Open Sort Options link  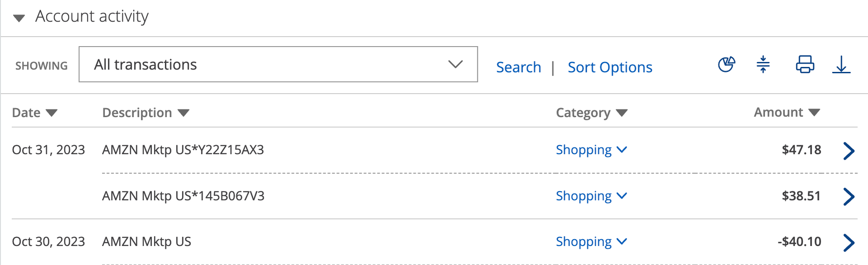pyautogui.click(x=610, y=67)
